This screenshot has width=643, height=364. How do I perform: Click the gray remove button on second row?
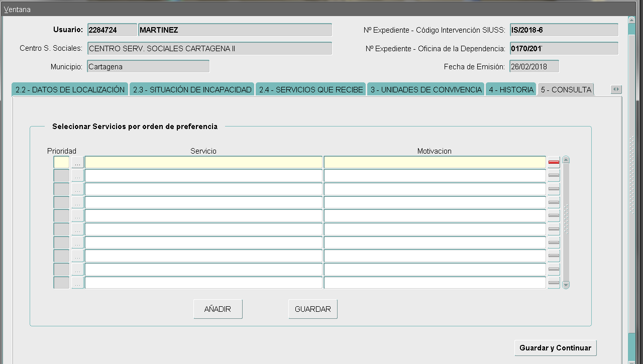[x=554, y=176]
